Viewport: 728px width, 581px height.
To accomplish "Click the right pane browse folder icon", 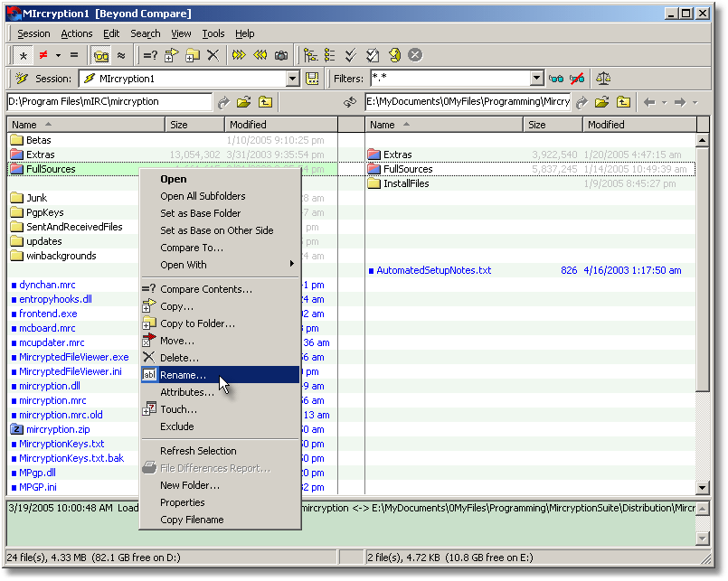I will pyautogui.click(x=601, y=102).
